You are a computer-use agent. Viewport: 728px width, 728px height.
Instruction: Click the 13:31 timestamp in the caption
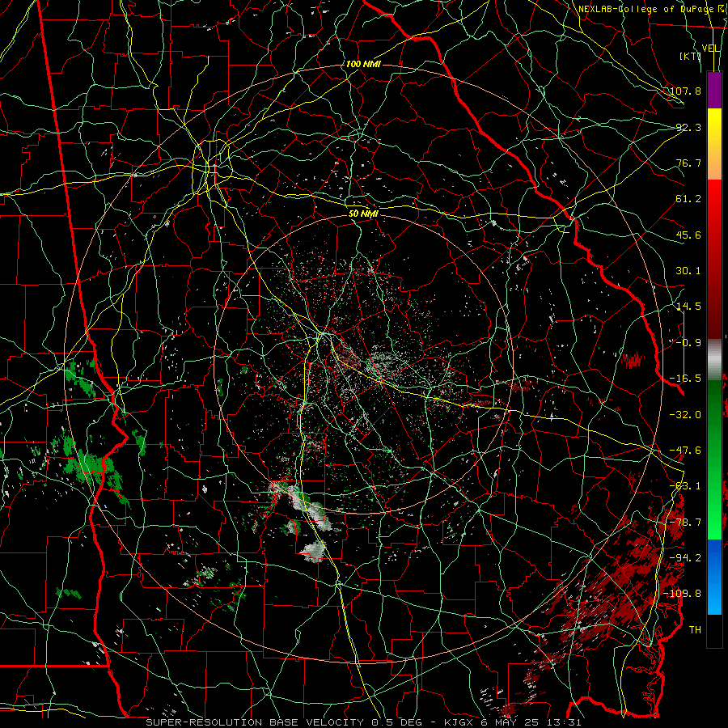(562, 722)
